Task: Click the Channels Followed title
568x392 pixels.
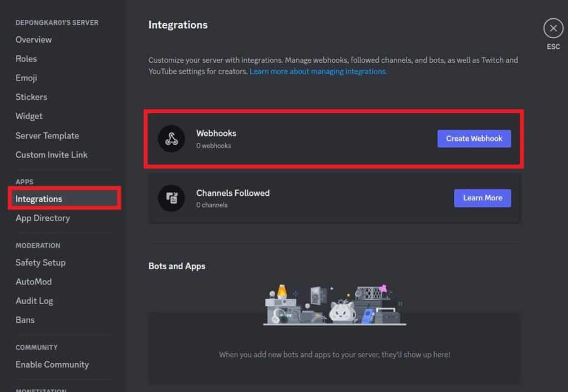Action: click(x=233, y=193)
